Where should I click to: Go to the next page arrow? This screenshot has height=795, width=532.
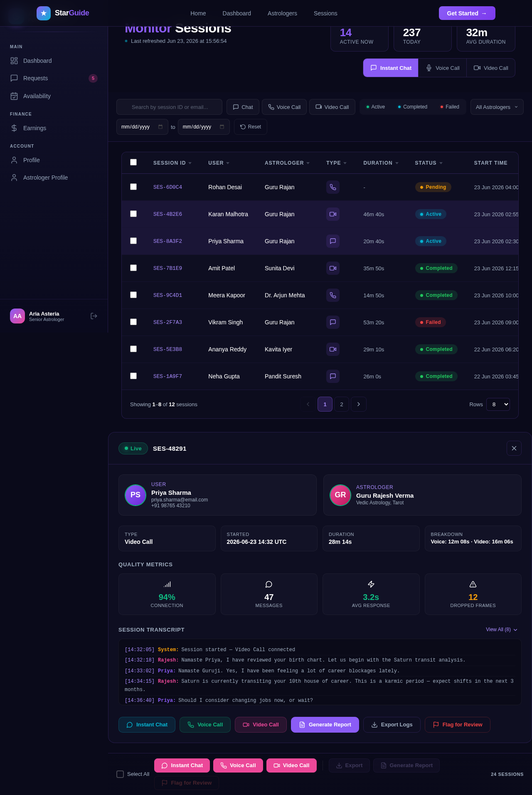tap(359, 404)
